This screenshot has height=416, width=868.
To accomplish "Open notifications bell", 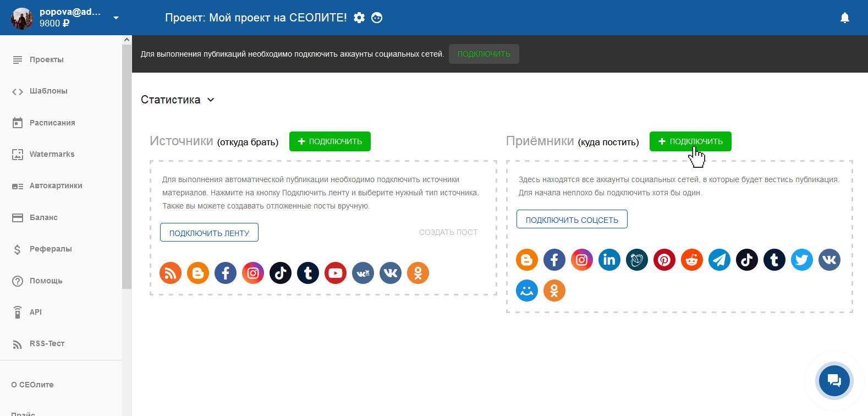I will (x=845, y=18).
